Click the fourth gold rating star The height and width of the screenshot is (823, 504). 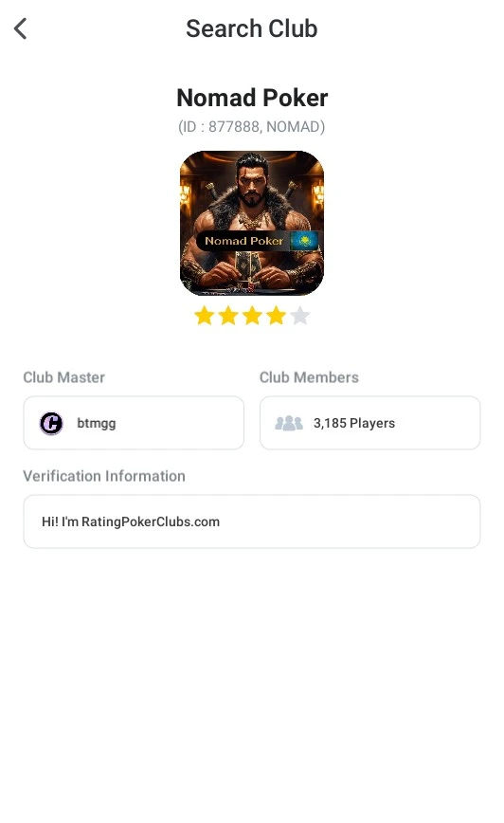(x=276, y=316)
